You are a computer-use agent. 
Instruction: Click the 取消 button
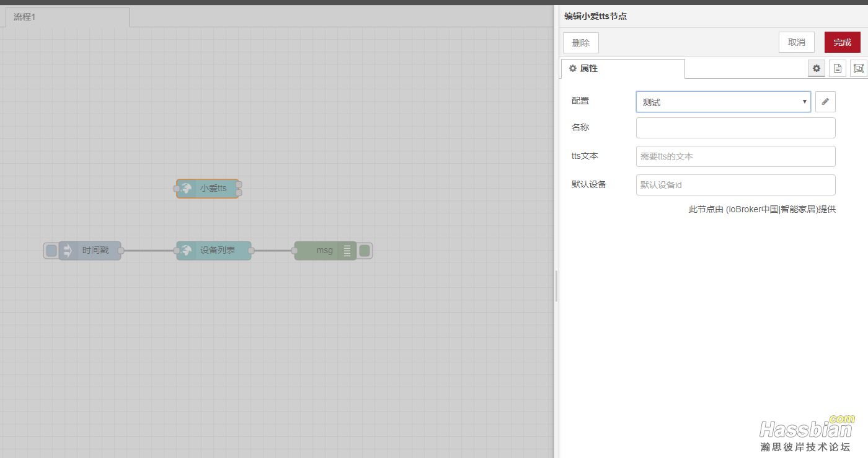[x=797, y=42]
